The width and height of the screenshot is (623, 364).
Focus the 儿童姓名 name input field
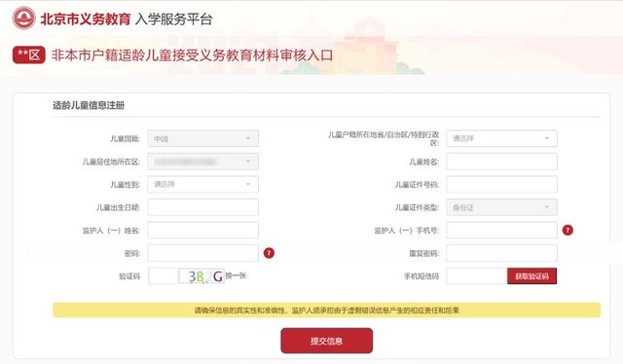(x=501, y=162)
